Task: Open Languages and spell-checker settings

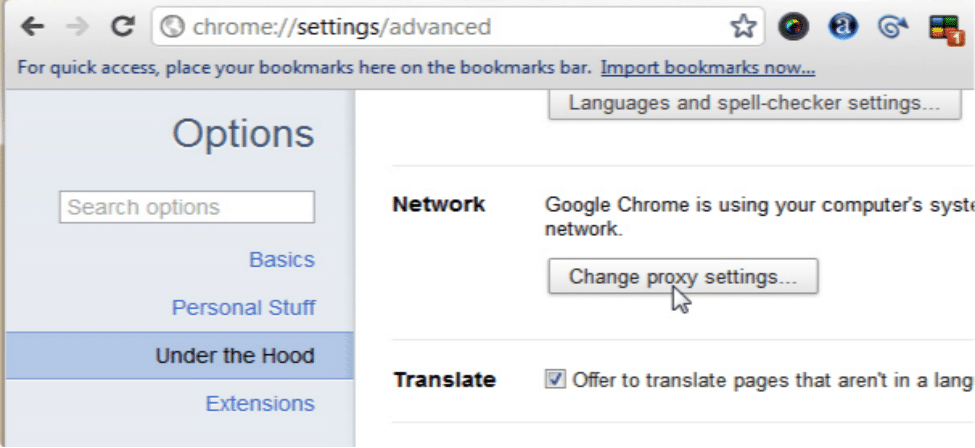Action: [754, 103]
